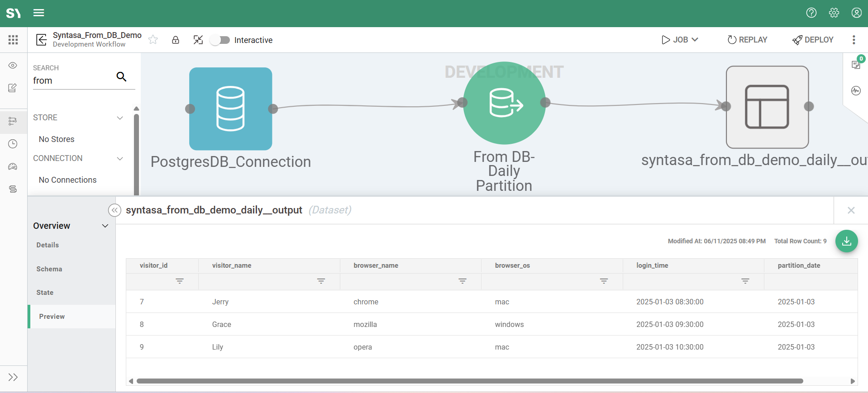The height and width of the screenshot is (393, 868).
Task: Open the hamburger main menu
Action: point(39,13)
